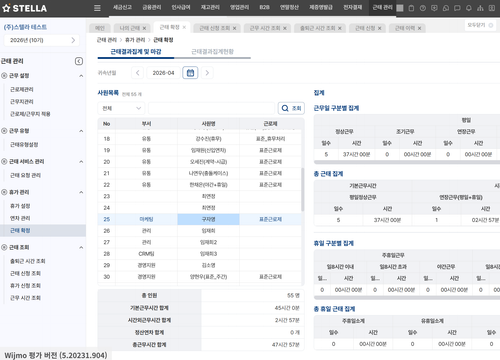Open the calendar picker icon for 귀속년월

coord(190,73)
